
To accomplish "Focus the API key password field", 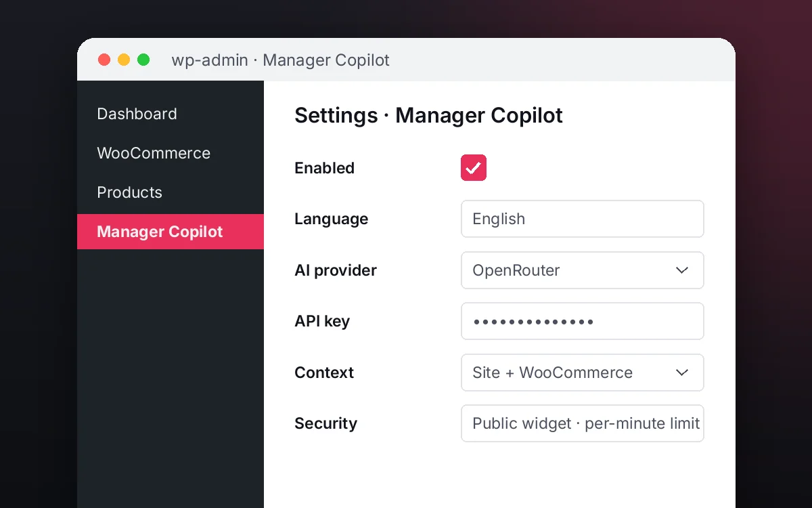I will (583, 321).
